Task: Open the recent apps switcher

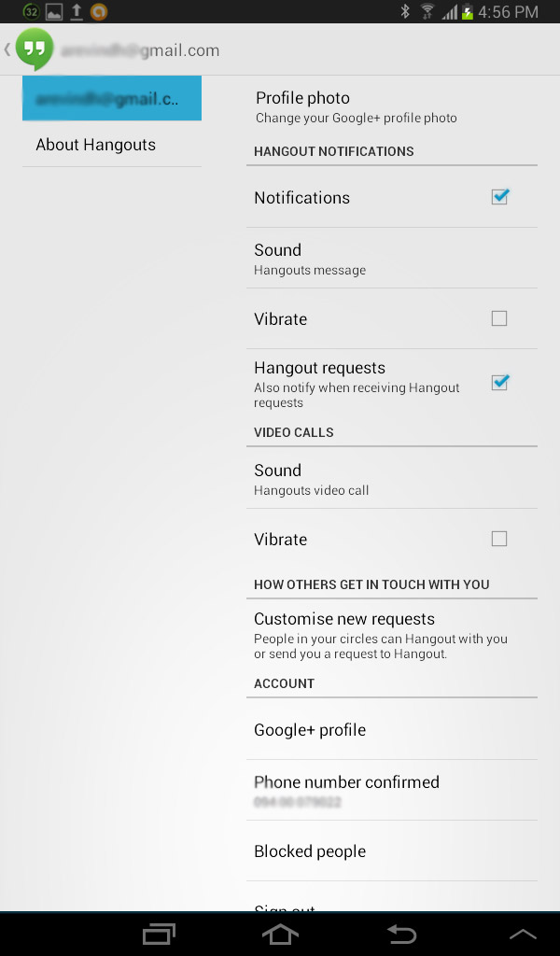Action: point(159,934)
